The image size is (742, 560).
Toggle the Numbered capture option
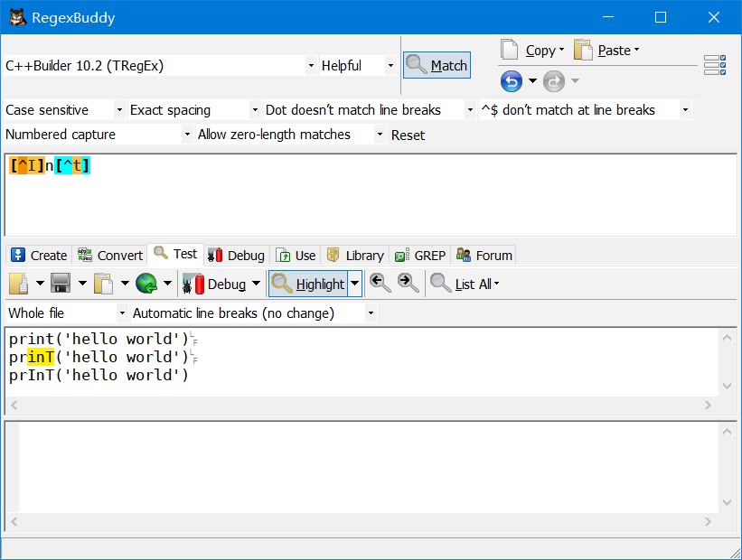[x=98, y=135]
